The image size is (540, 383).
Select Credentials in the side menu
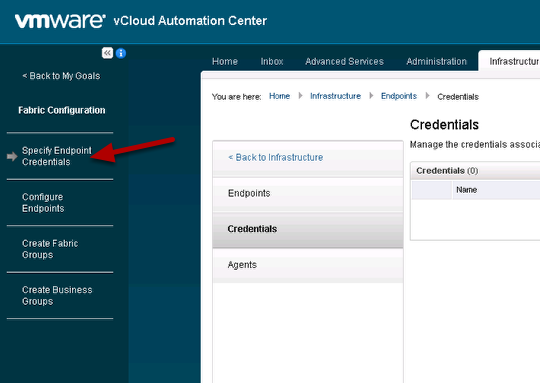(308, 229)
